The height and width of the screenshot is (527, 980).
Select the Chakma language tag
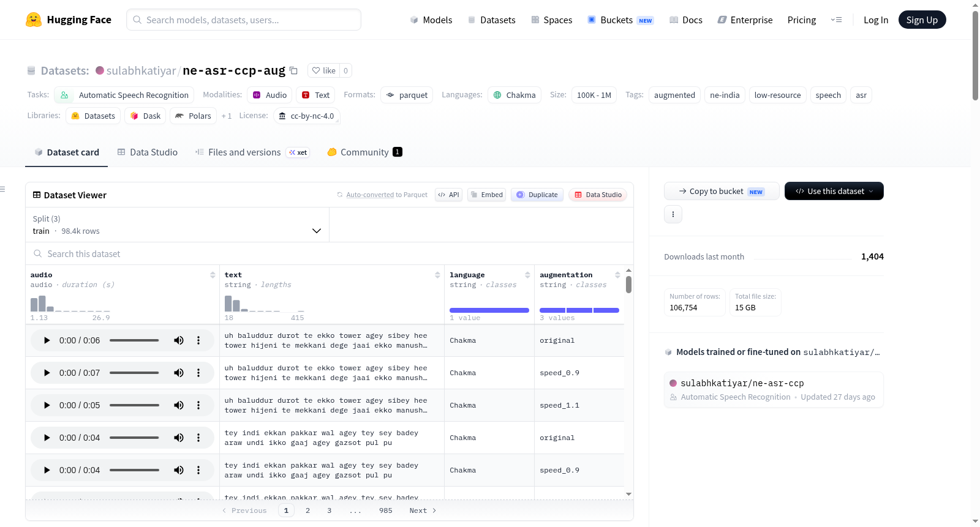click(514, 95)
